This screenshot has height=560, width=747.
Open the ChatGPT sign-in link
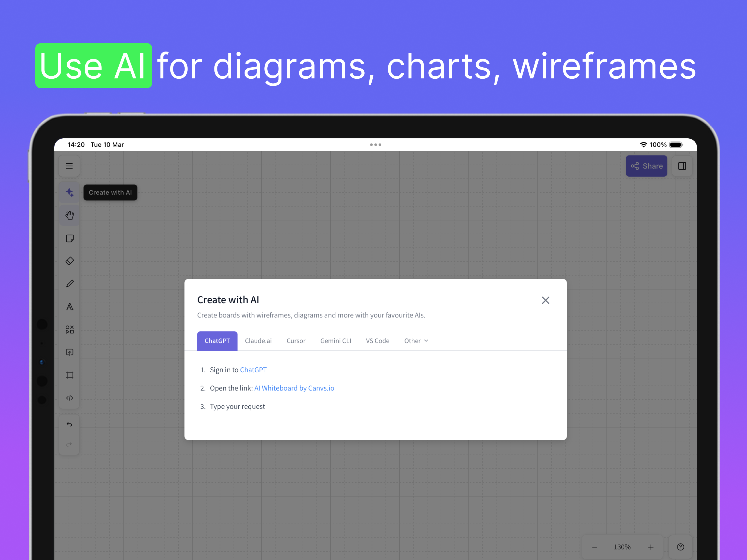click(253, 370)
